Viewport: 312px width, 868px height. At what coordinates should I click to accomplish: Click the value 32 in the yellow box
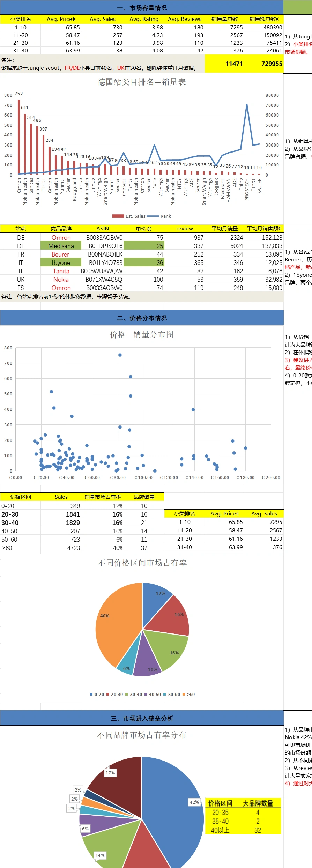tap(258, 830)
